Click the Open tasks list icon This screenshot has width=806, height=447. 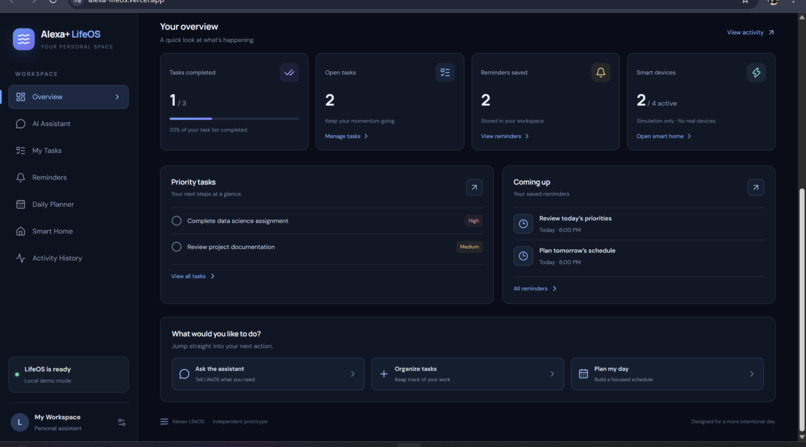coord(445,72)
